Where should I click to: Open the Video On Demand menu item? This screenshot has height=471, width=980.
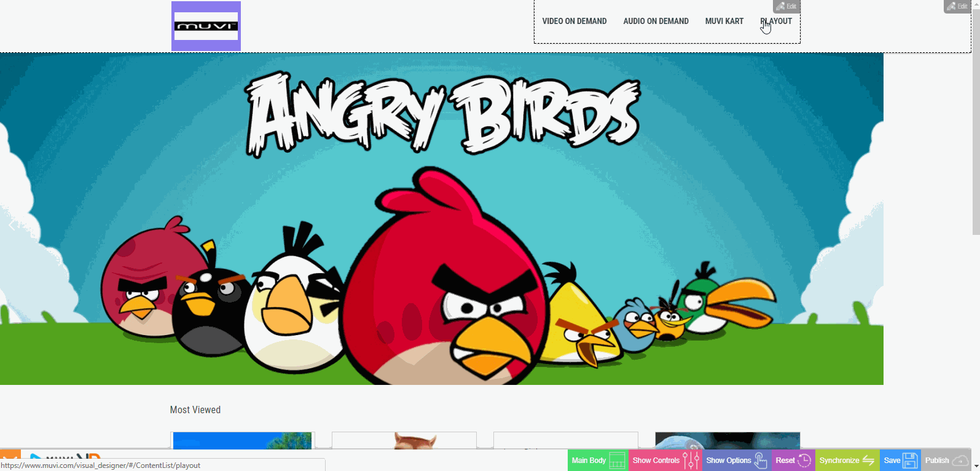[x=574, y=21]
